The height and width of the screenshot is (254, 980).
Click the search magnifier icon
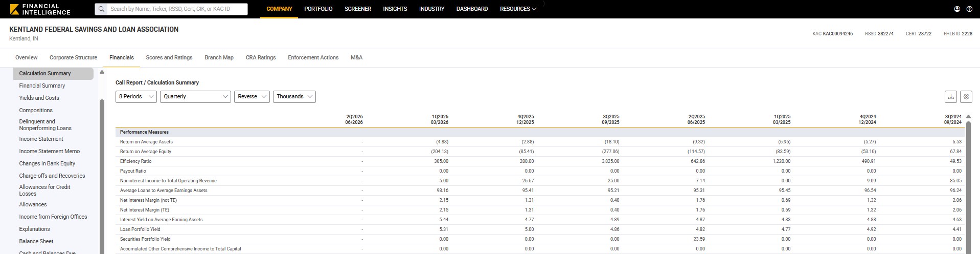click(102, 9)
